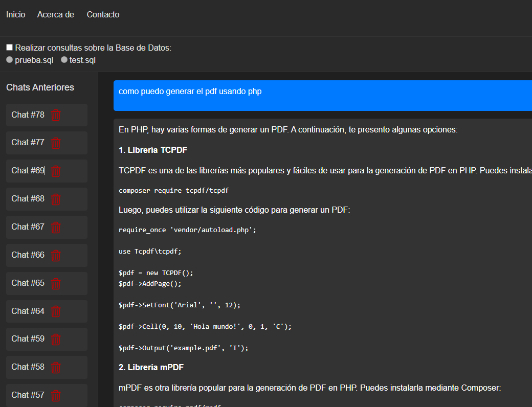Viewport: 532px width, 407px height.
Task: Open the Contacto page
Action: pyautogui.click(x=103, y=15)
